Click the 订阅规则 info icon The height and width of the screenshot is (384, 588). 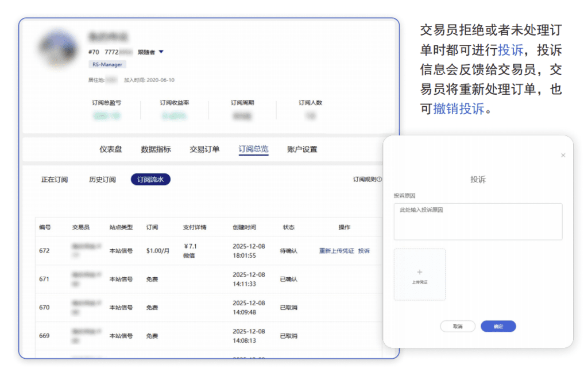click(x=380, y=180)
